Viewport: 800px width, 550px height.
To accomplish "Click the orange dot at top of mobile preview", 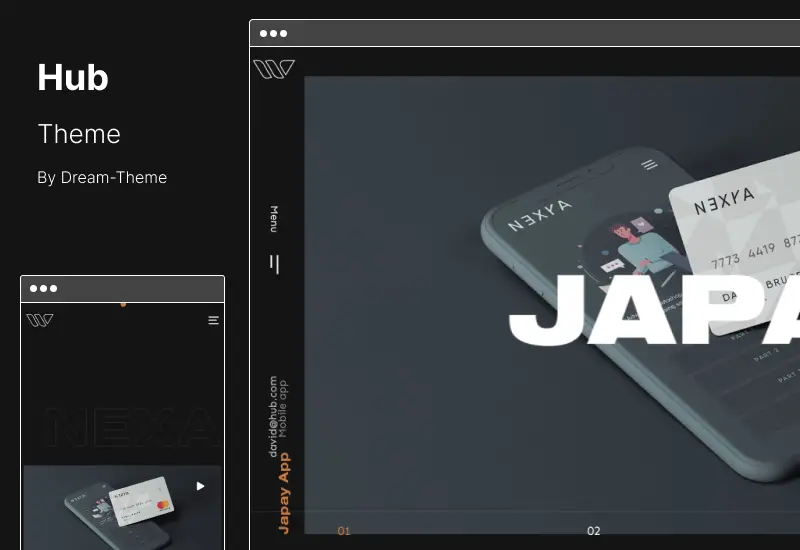I will 123,305.
